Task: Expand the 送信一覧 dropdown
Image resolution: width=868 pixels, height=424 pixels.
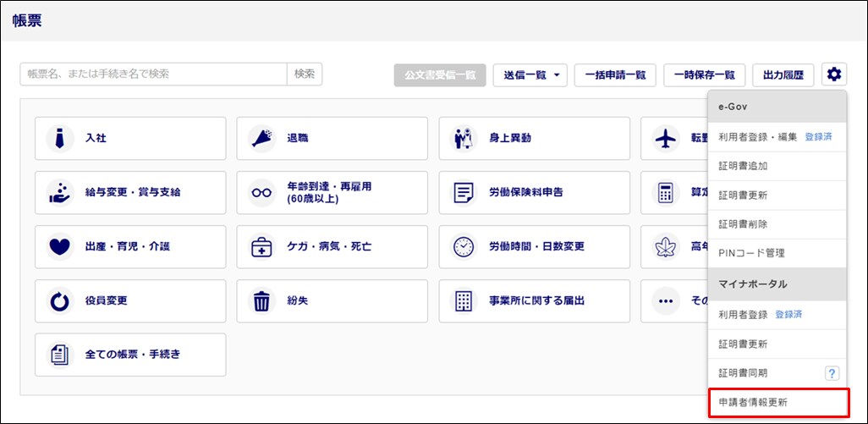Action: (530, 74)
